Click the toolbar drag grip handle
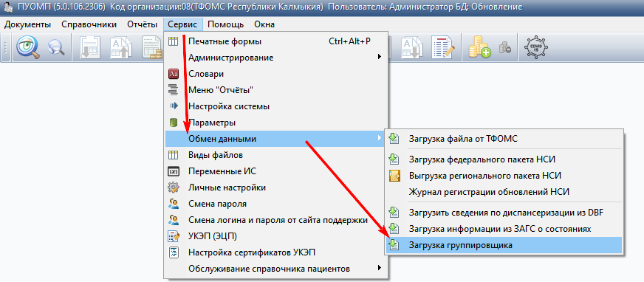The height and width of the screenshot is (282, 644). point(6,47)
